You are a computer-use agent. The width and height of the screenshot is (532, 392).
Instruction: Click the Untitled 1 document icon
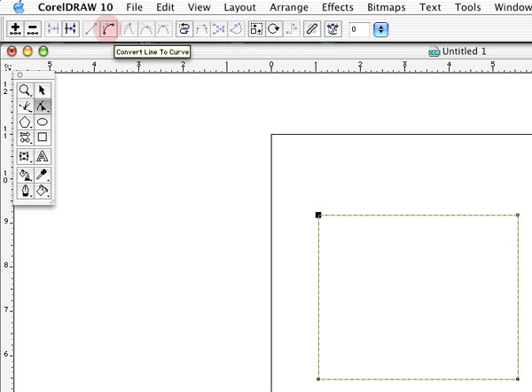[x=434, y=51]
